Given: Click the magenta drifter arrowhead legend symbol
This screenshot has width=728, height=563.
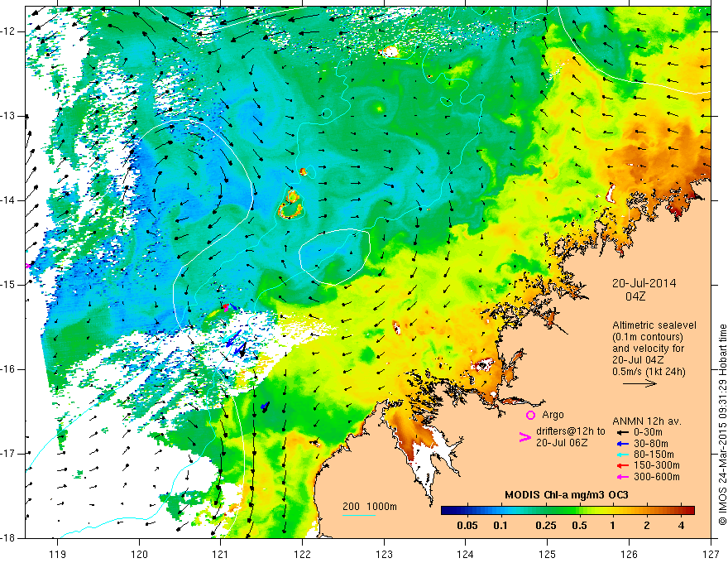Looking at the screenshot, I should click(524, 437).
